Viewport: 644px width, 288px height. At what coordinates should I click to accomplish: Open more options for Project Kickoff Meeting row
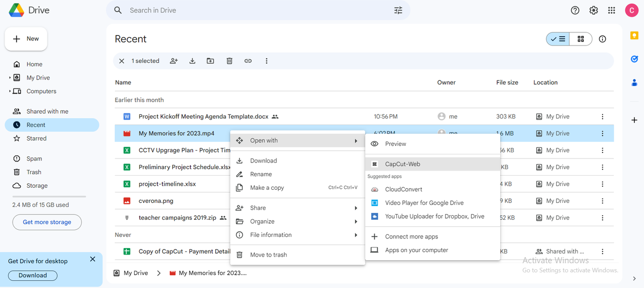point(602,116)
